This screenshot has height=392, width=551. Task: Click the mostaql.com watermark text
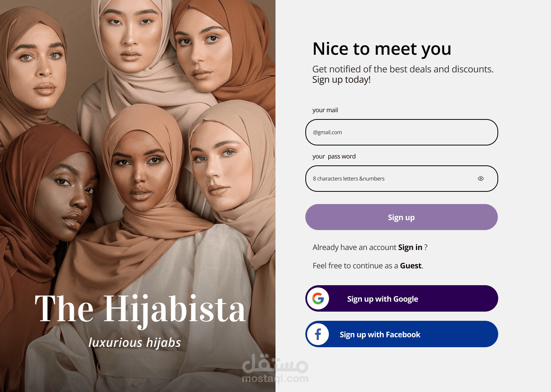pyautogui.click(x=275, y=379)
